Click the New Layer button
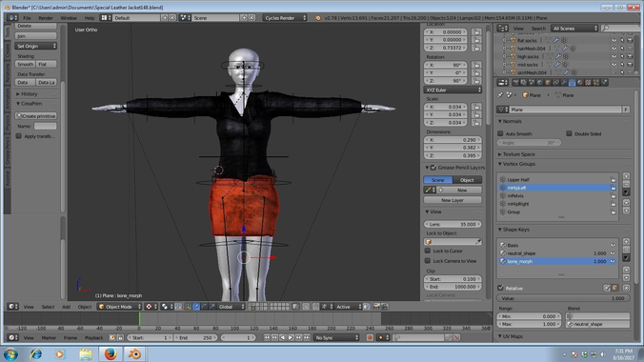This screenshot has width=644, height=362. coord(453,200)
